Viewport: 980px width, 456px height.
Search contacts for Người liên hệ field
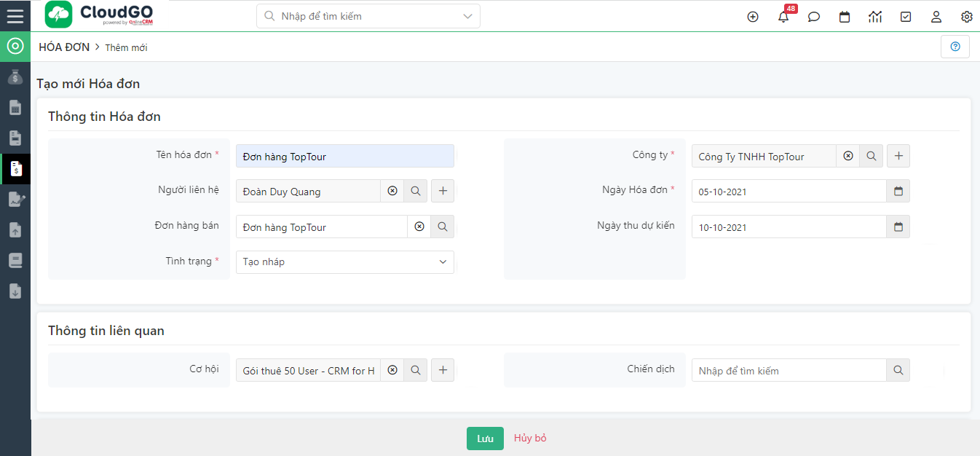pyautogui.click(x=416, y=191)
